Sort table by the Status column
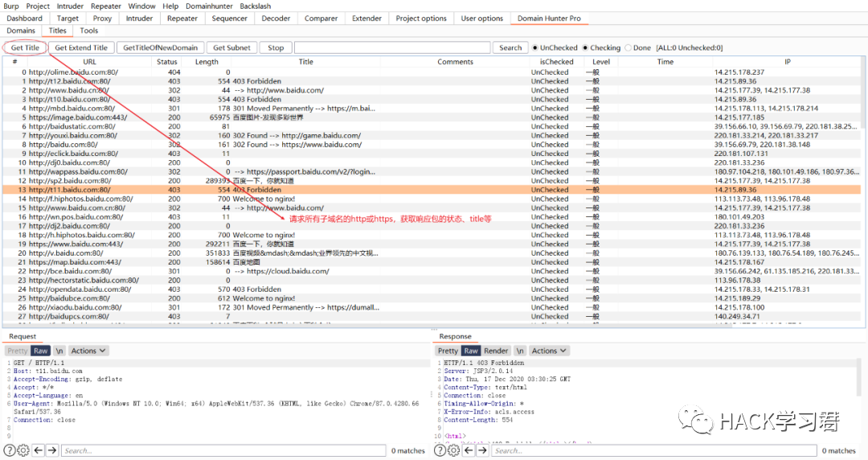This screenshot has height=460, width=868. [166, 62]
